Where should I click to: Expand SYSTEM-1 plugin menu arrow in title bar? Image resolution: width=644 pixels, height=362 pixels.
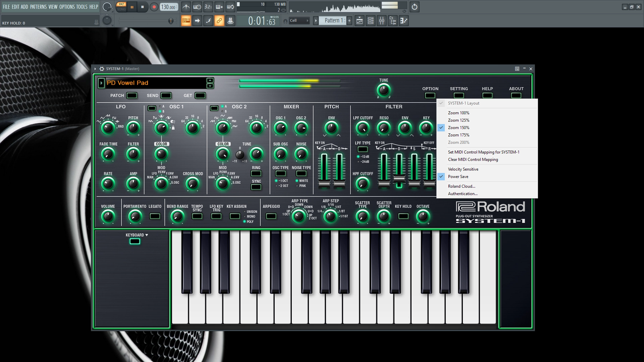pyautogui.click(x=95, y=69)
